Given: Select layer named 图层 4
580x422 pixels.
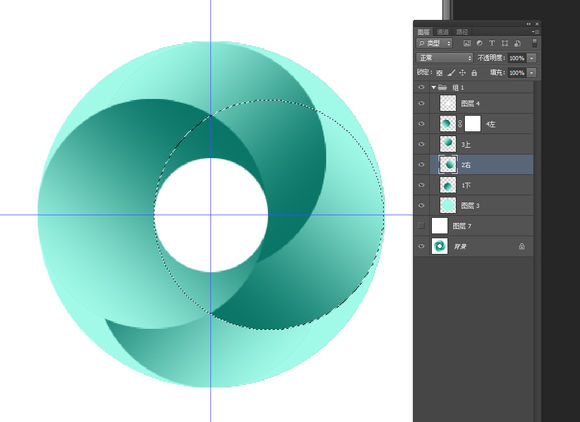Looking at the screenshot, I should pyautogui.click(x=470, y=104).
